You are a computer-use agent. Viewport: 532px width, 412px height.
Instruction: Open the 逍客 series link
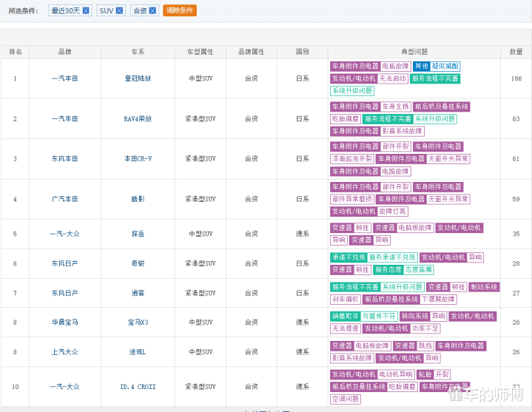[138, 293]
